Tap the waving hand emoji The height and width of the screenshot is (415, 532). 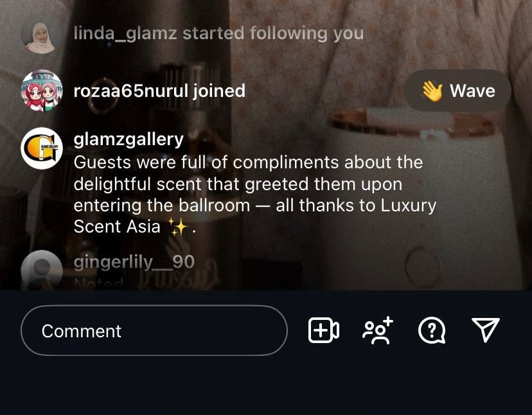tap(432, 91)
